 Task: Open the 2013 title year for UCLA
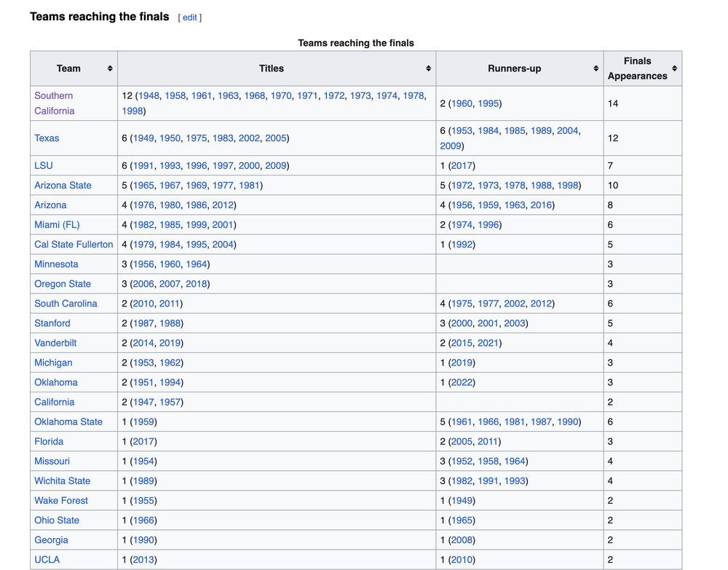pyautogui.click(x=143, y=560)
